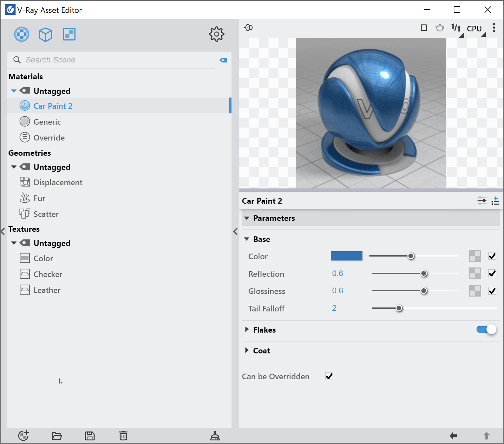Select the Scatter geometry
This screenshot has height=444, width=504.
(119, 214)
